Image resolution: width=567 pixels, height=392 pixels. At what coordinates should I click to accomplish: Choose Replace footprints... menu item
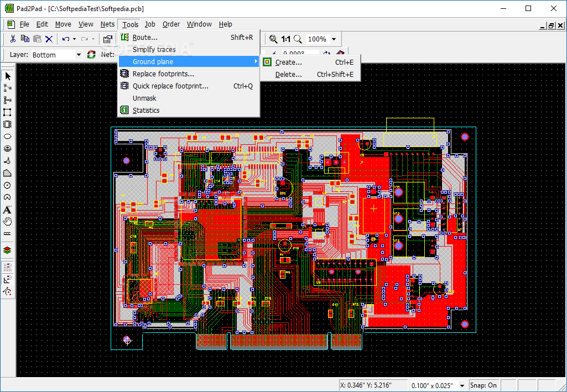pos(189,74)
